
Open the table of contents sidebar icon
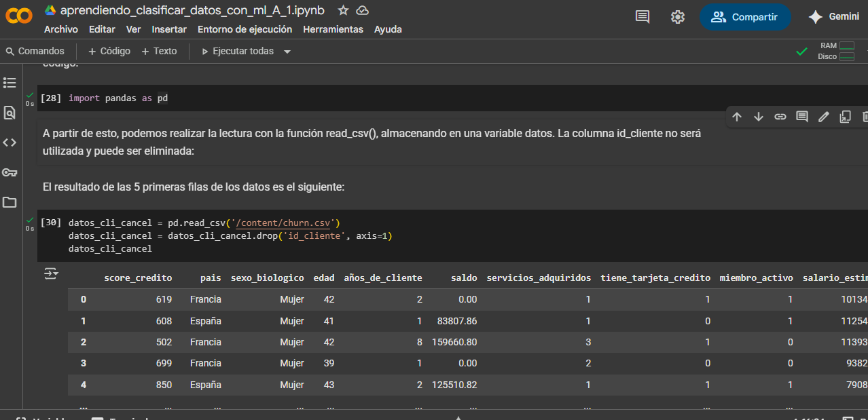point(10,83)
